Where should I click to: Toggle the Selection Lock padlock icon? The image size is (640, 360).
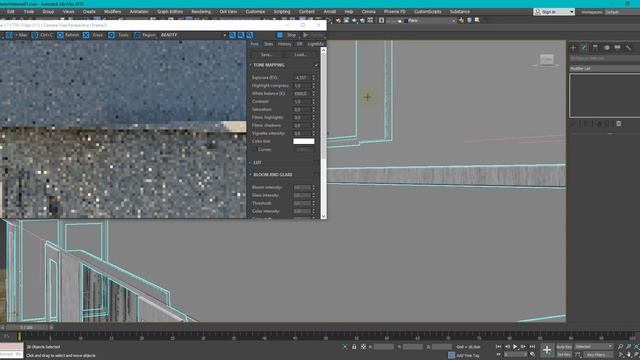(x=354, y=347)
